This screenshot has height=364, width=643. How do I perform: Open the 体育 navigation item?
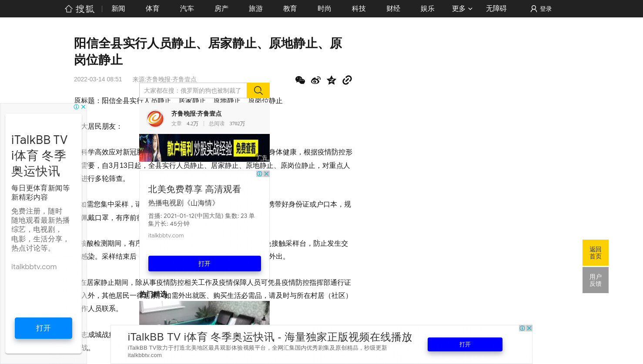coord(153,9)
